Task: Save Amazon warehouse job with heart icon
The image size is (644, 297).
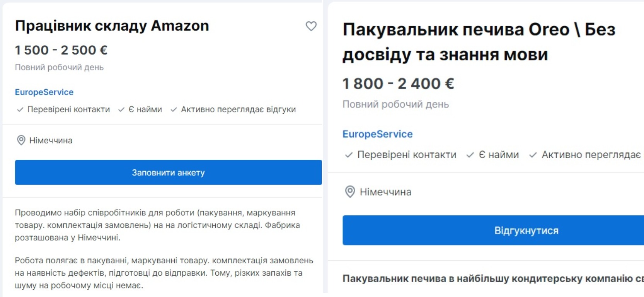Action: coord(312,26)
